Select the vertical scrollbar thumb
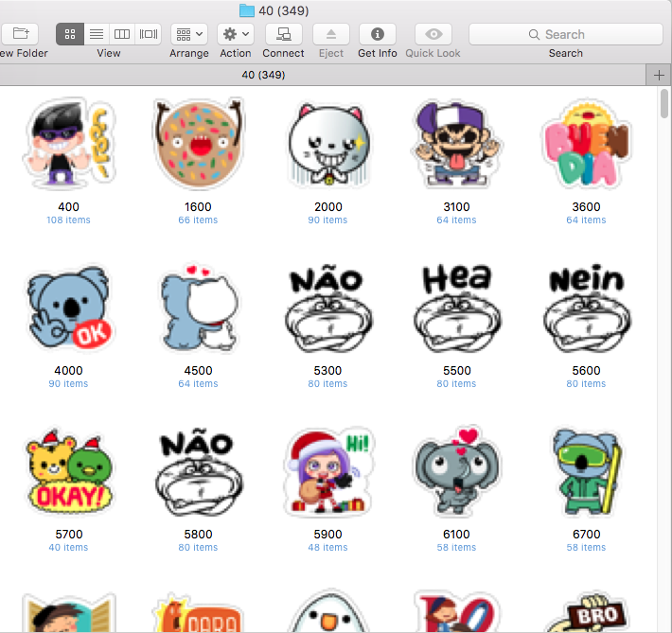Viewport: 672px width, 633px height. [664, 103]
